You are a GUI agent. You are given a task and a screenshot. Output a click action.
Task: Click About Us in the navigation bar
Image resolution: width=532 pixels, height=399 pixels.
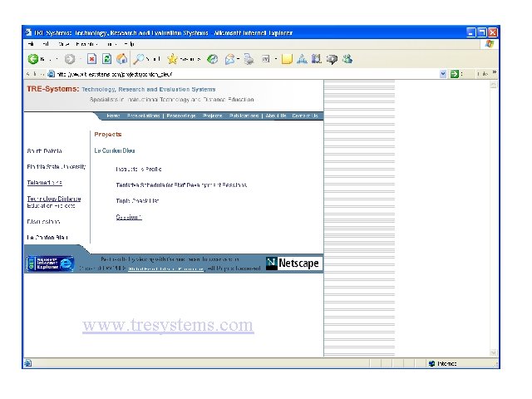[x=275, y=116]
